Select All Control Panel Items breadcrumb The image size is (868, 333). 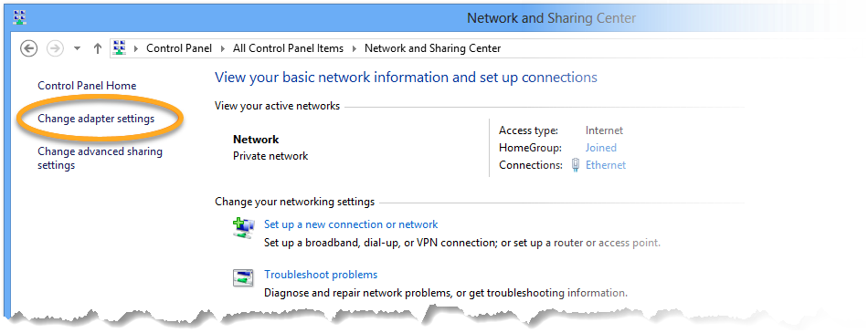[x=288, y=48]
